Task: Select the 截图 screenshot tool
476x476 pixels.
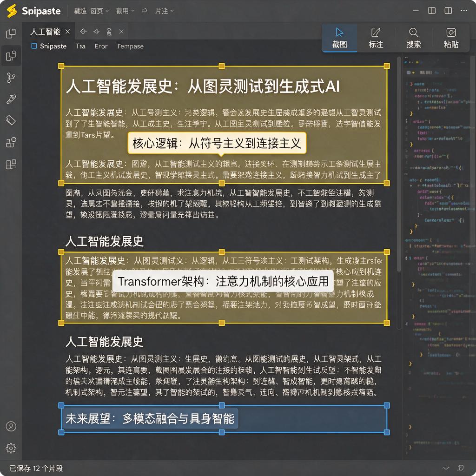Action: (x=339, y=38)
